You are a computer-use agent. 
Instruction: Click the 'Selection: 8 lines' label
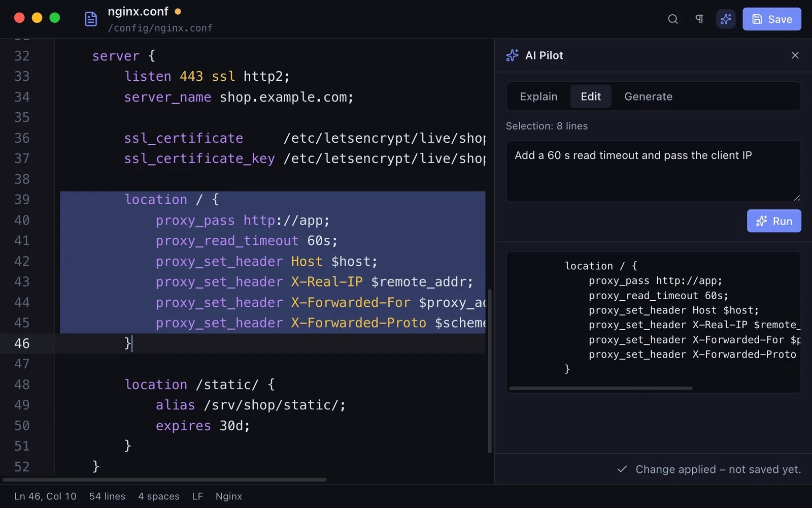click(547, 126)
